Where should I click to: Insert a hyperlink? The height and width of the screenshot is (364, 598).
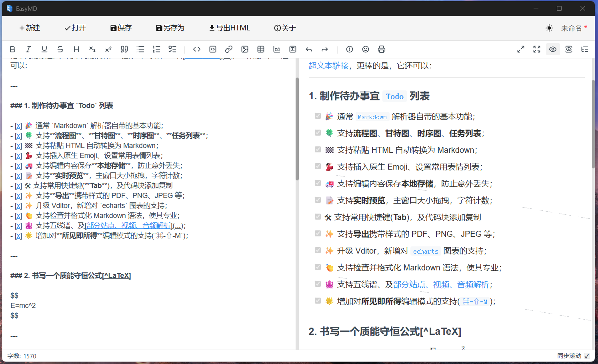(x=228, y=49)
